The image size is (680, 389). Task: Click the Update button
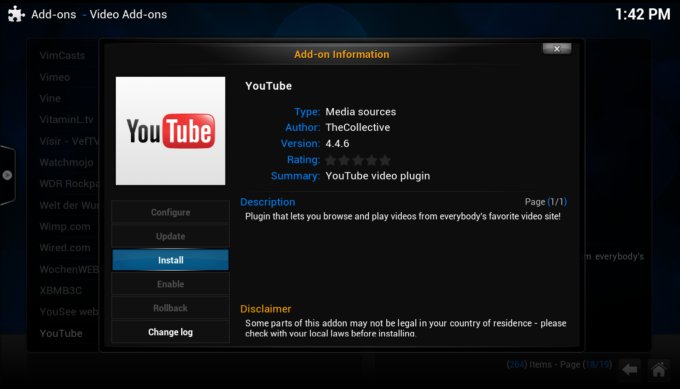point(170,236)
